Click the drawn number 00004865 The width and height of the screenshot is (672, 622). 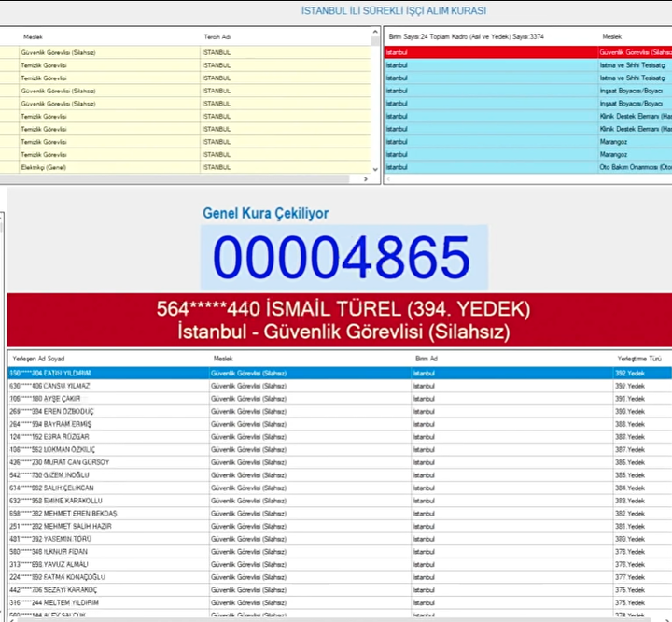click(x=342, y=258)
